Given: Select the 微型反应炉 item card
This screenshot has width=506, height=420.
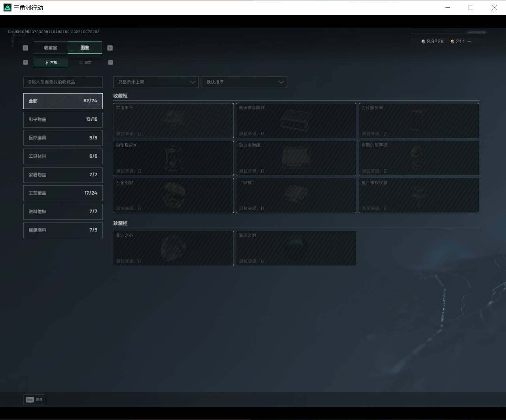Looking at the screenshot, I should (173, 158).
